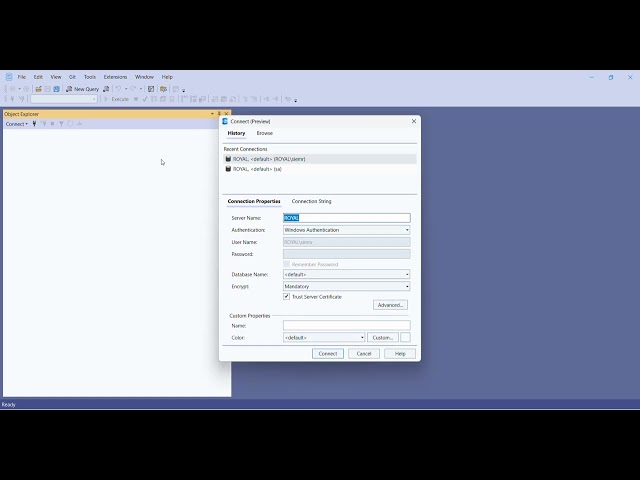
Task: Open the Authentication dropdown
Action: [347, 230]
